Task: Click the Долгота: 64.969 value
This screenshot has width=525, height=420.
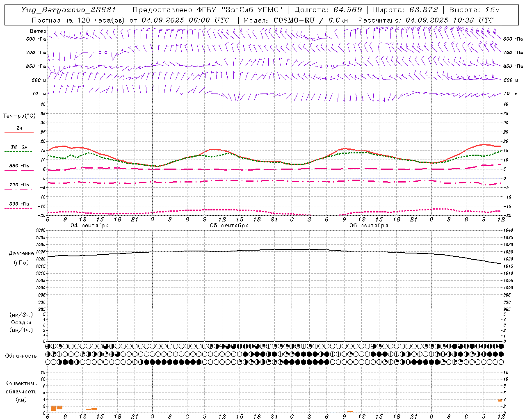Action: coord(328,10)
